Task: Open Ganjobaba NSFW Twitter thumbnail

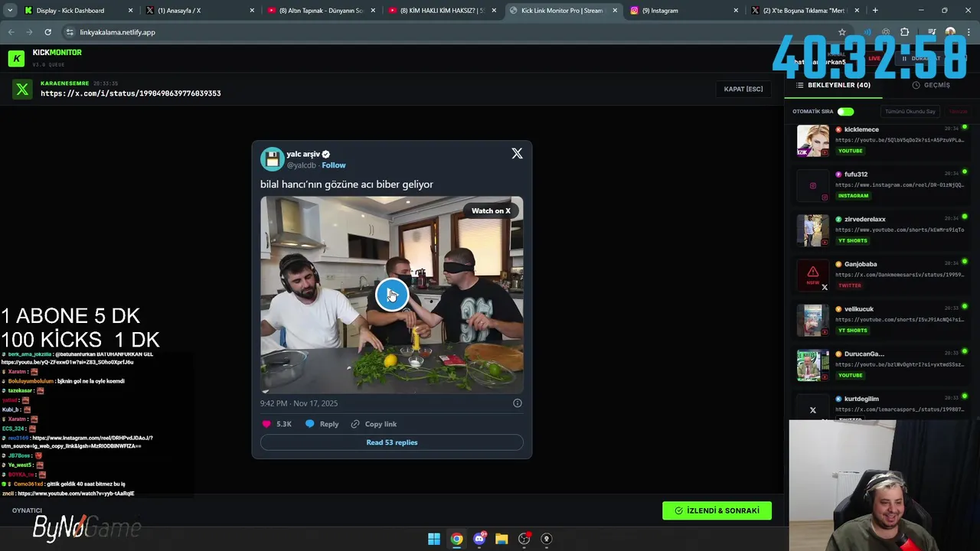Action: tap(812, 275)
